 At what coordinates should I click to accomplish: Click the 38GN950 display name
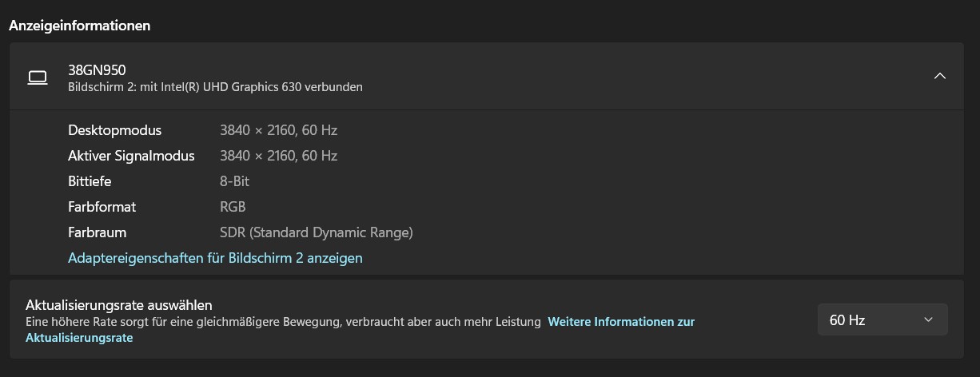coord(97,69)
